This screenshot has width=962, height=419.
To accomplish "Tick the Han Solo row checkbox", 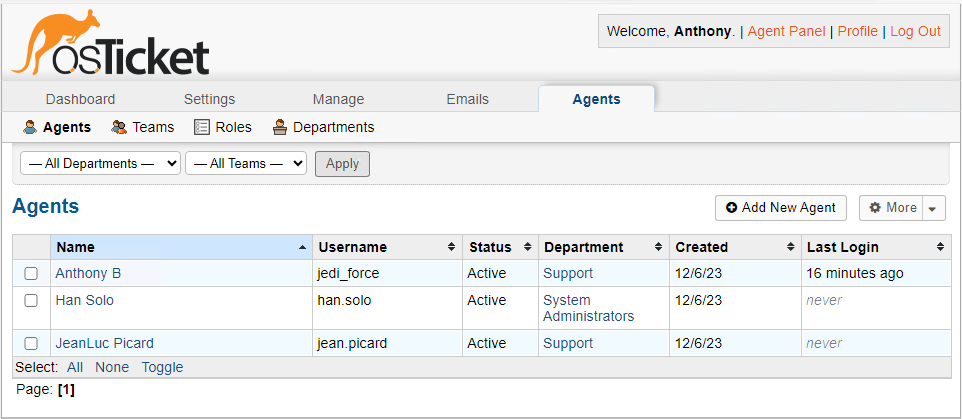I will (x=31, y=300).
